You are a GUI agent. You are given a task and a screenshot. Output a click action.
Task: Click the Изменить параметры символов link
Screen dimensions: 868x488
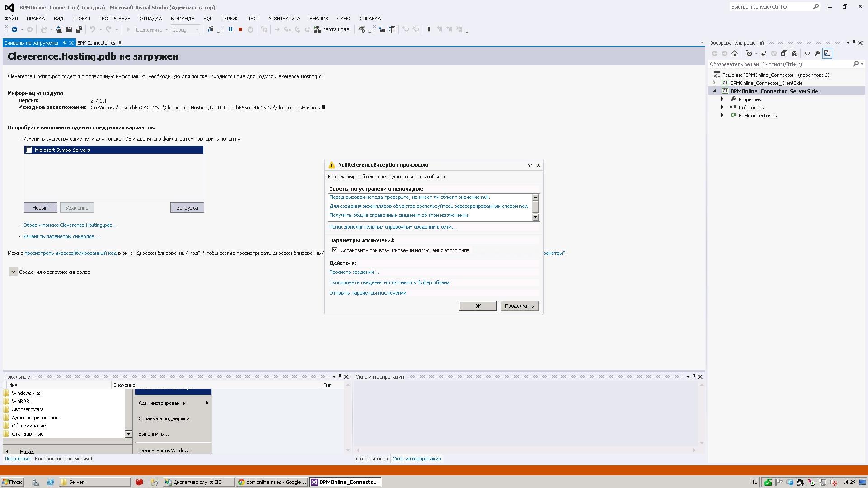click(x=61, y=236)
